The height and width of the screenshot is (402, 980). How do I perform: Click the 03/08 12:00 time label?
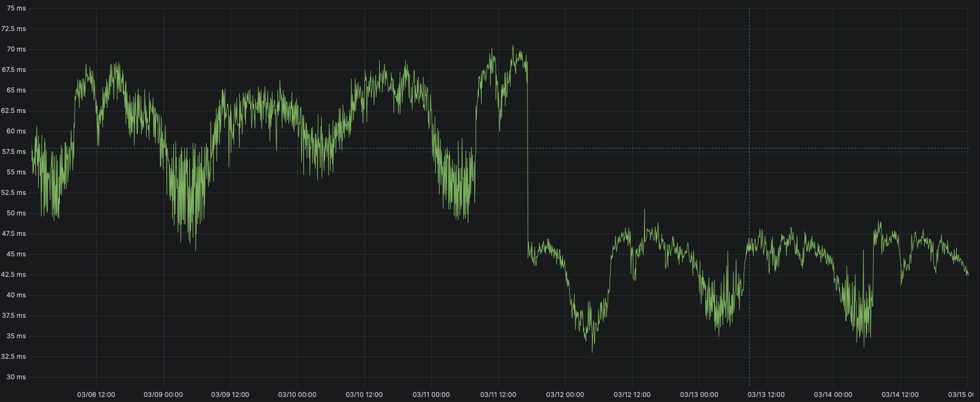point(96,395)
